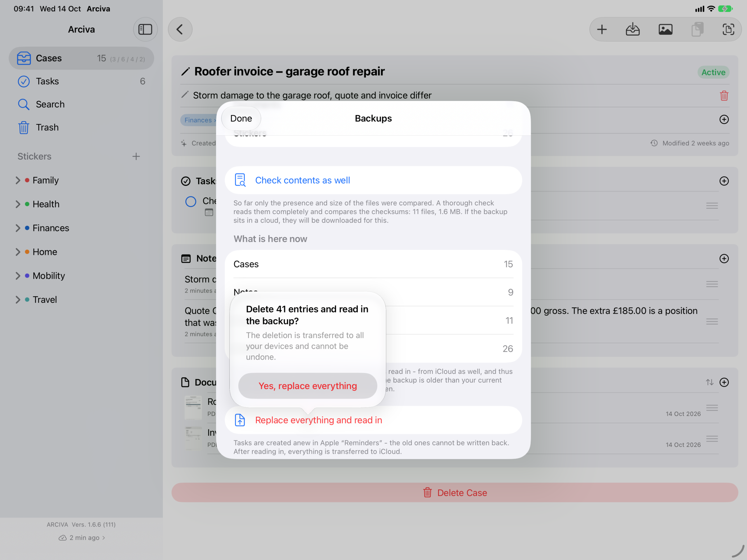Open the import tray icon in toolbar
747x560 pixels.
[x=633, y=29]
